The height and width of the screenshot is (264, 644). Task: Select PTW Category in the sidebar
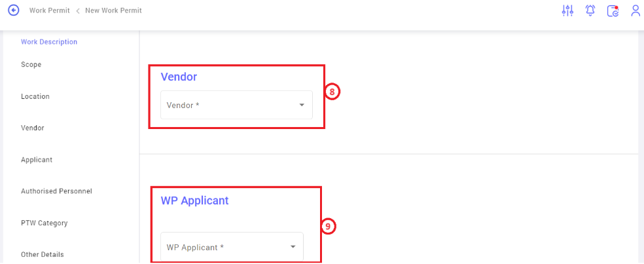tap(45, 223)
